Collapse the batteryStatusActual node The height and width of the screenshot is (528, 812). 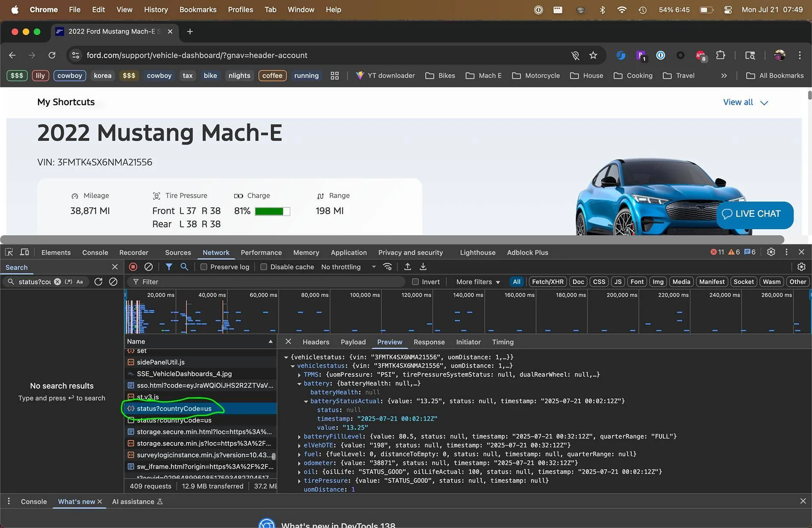coord(306,401)
